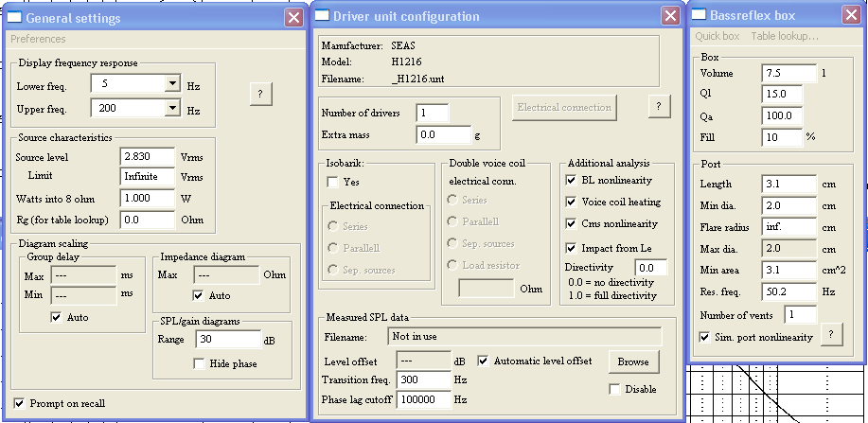868x423 pixels.
Task: Close the General settings window
Action: point(293,18)
